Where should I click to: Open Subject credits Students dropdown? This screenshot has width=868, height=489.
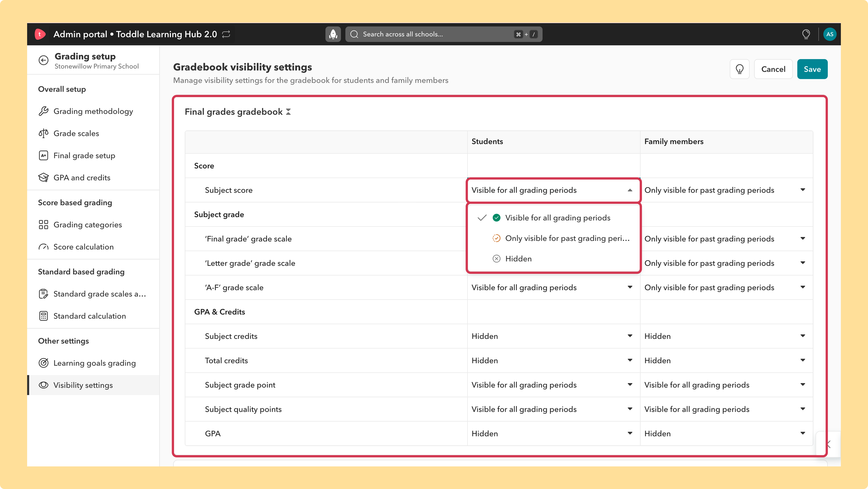(554, 336)
